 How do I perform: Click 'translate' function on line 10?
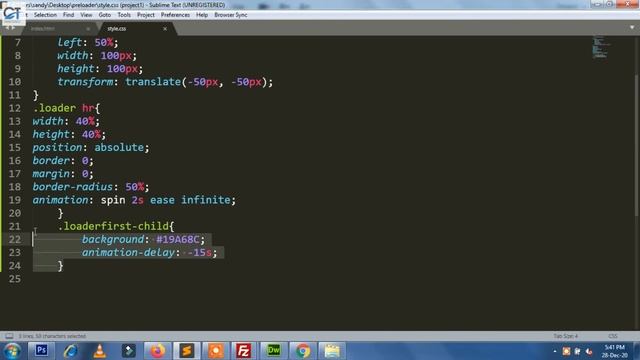153,82
